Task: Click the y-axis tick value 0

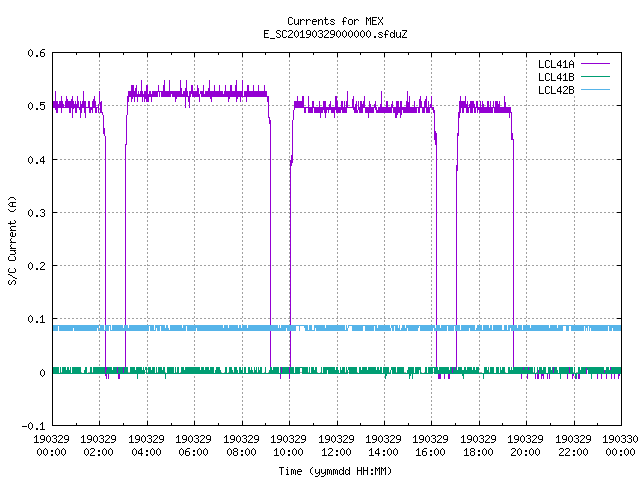Action: click(42, 373)
